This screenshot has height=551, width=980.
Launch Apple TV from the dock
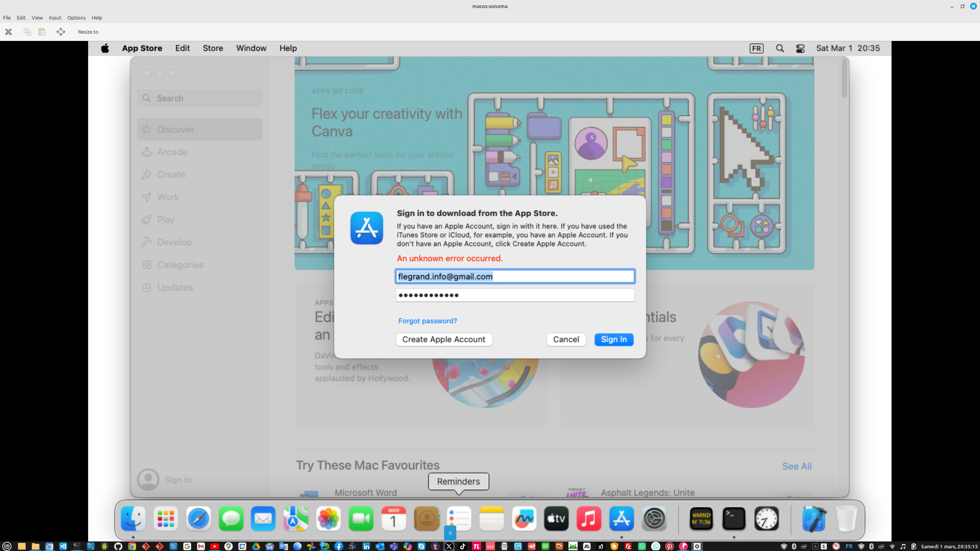[556, 519]
